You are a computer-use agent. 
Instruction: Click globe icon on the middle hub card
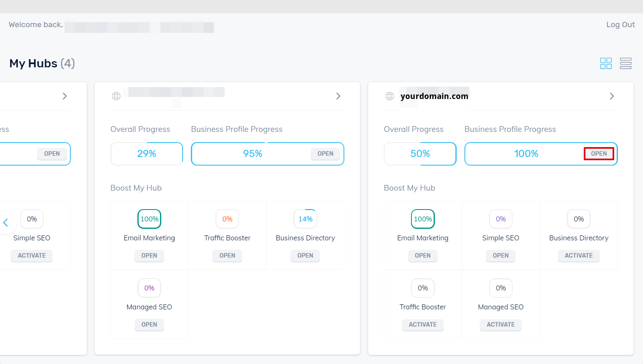tap(116, 96)
